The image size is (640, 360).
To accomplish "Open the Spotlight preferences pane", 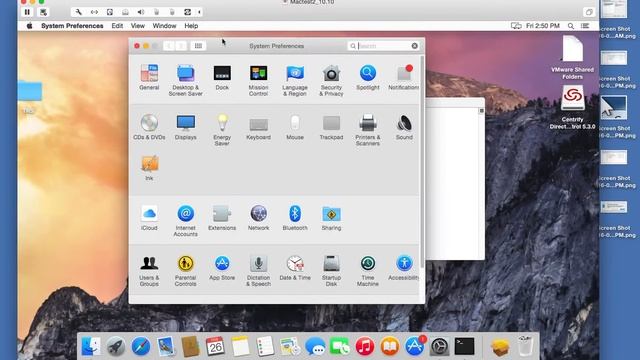I will (368, 77).
